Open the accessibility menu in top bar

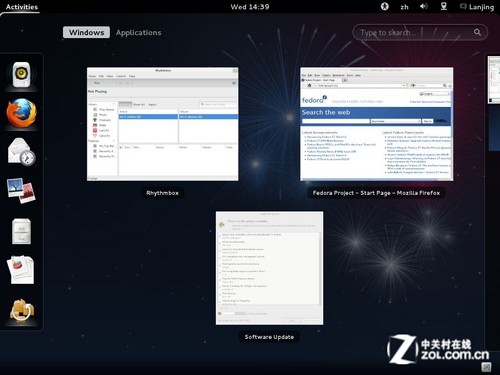click(385, 6)
